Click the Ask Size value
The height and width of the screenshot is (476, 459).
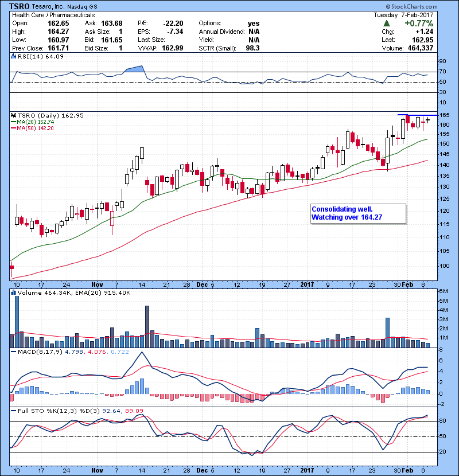coord(120,32)
